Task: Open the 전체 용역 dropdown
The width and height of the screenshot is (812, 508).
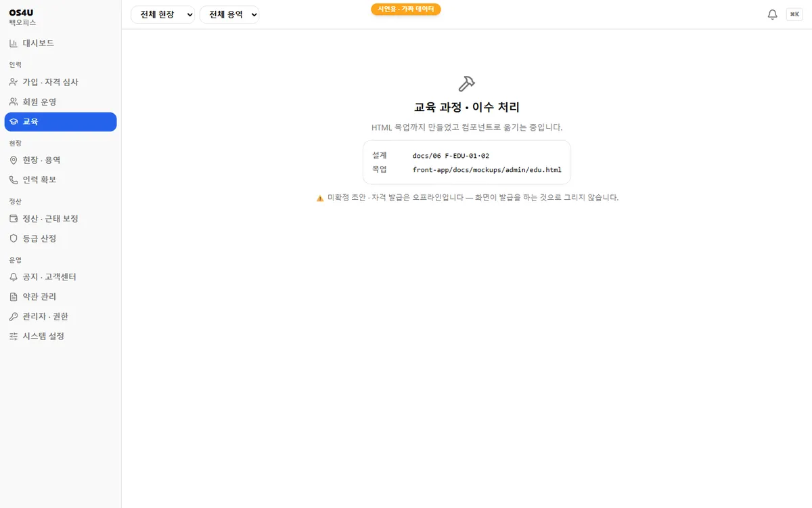Action: (x=229, y=14)
